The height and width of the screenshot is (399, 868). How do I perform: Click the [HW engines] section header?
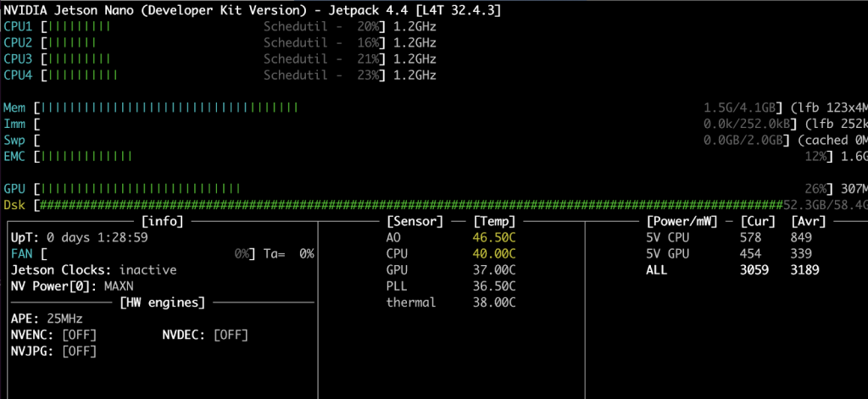[162, 302]
